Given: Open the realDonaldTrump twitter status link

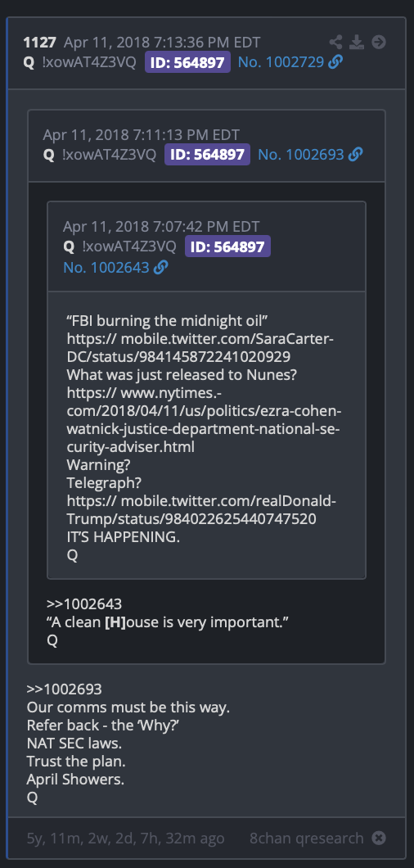Looking at the screenshot, I should click(x=201, y=510).
